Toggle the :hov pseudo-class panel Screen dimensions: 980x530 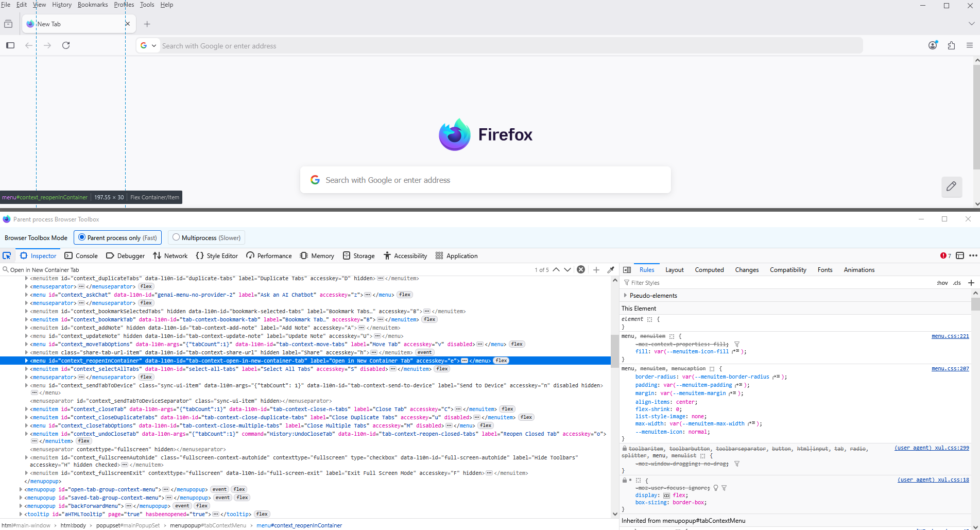click(942, 283)
